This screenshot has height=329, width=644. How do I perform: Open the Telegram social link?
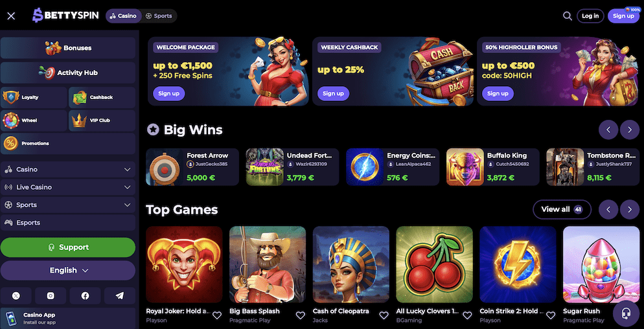click(119, 296)
